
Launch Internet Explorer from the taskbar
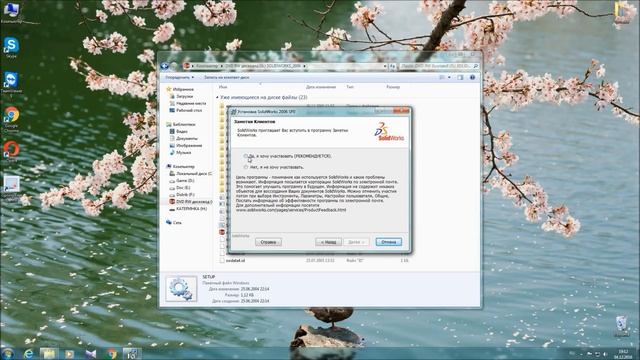click(x=29, y=353)
